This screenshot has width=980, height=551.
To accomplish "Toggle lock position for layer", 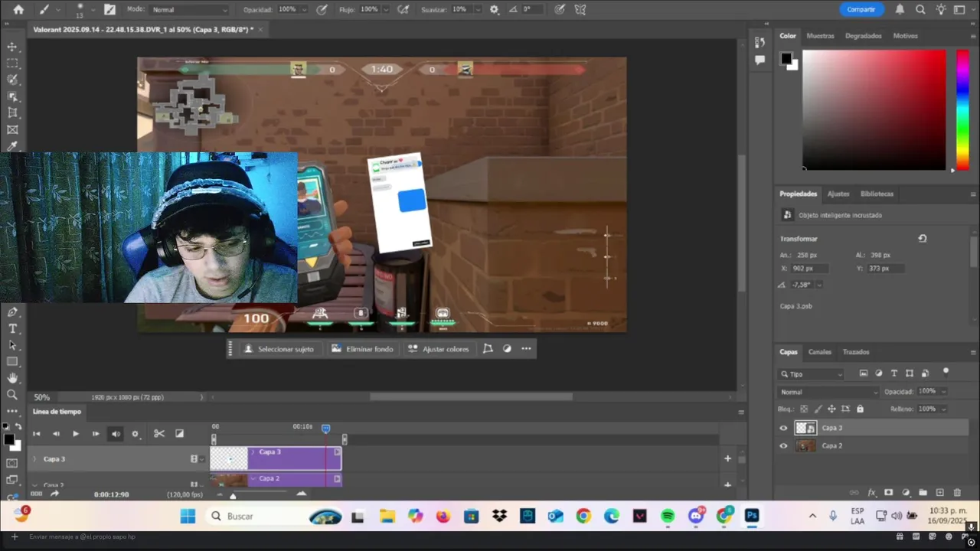I will pos(831,409).
